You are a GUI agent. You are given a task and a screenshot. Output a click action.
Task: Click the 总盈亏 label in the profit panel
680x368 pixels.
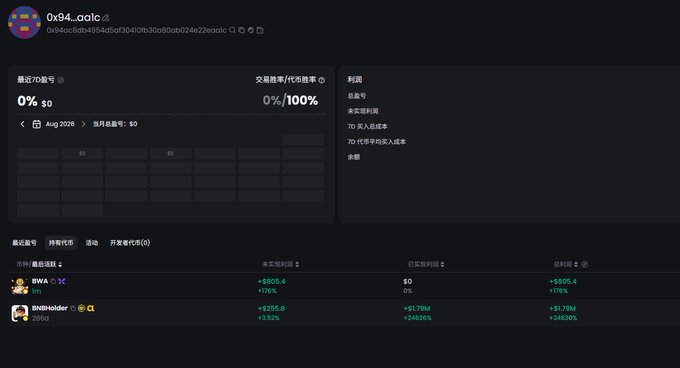tap(356, 96)
